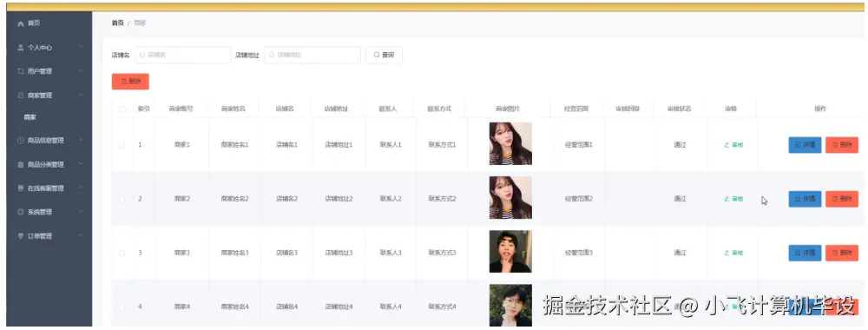
Task: Collapse the 商家管理 chevron
Action: [x=81, y=95]
